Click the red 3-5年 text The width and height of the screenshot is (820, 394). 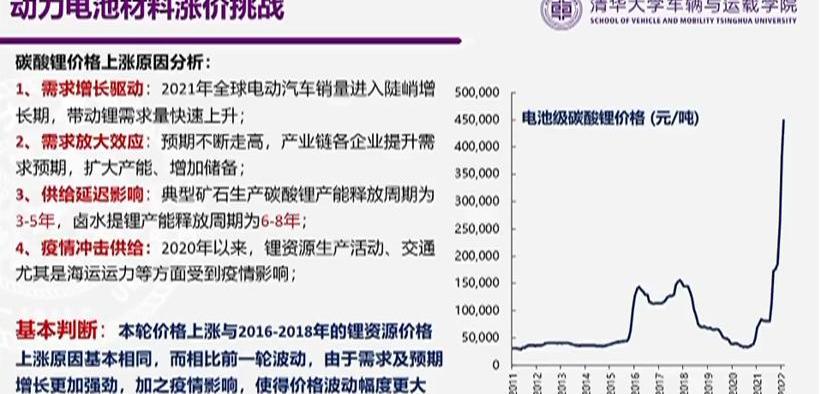click(x=36, y=221)
